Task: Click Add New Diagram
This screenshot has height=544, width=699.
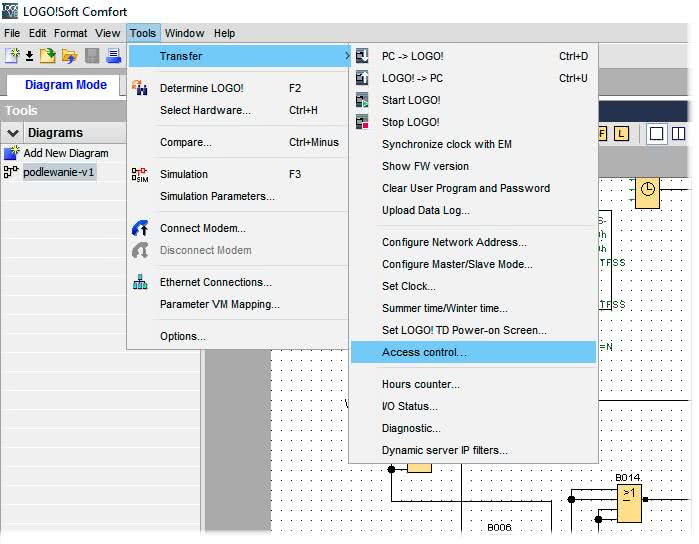Action: 66,153
